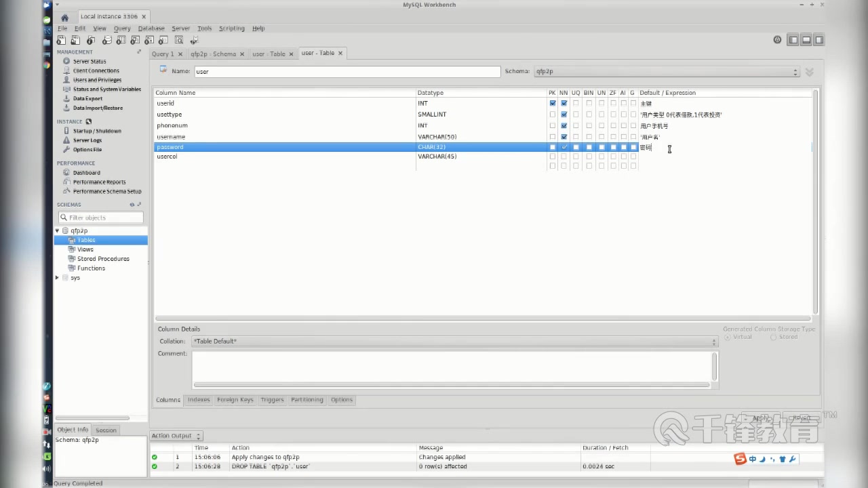
Task: Open the File menu
Action: pos(62,28)
